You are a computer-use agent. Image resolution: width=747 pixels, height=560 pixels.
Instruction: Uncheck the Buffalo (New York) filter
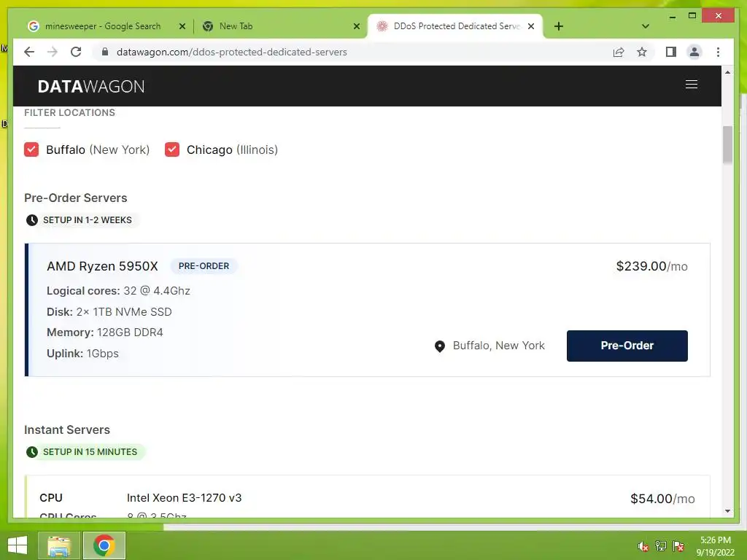coord(31,149)
